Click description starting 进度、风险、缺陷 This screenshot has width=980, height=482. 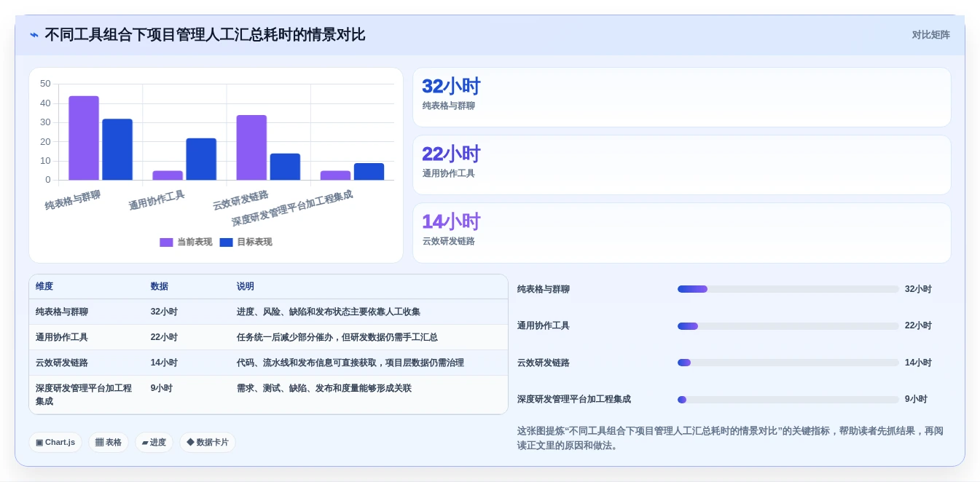pos(329,312)
